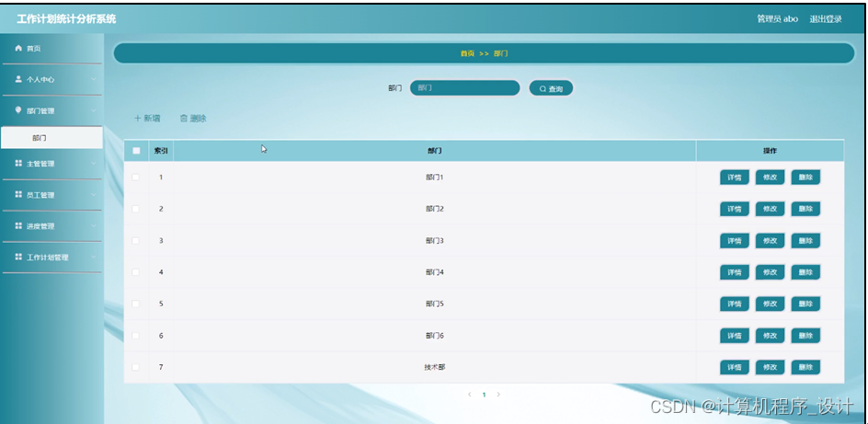868x424 pixels.
Task: Open 详情 for 部门1
Action: click(734, 178)
